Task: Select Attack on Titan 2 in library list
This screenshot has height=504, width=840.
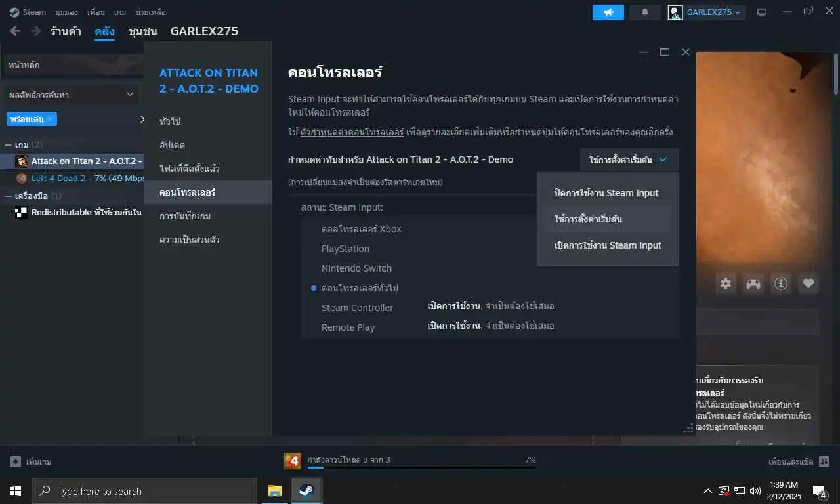Action: pos(79,161)
